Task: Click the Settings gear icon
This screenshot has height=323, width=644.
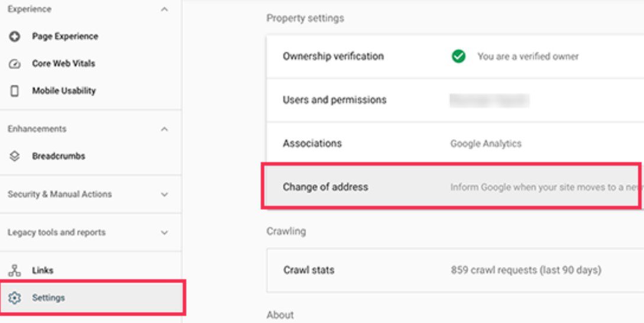Action: (x=15, y=298)
